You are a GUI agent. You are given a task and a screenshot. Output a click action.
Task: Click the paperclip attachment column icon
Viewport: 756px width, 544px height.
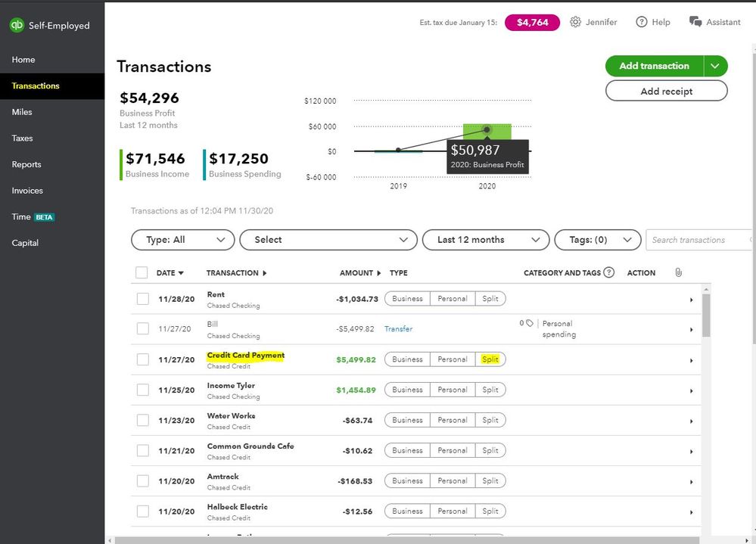(678, 272)
